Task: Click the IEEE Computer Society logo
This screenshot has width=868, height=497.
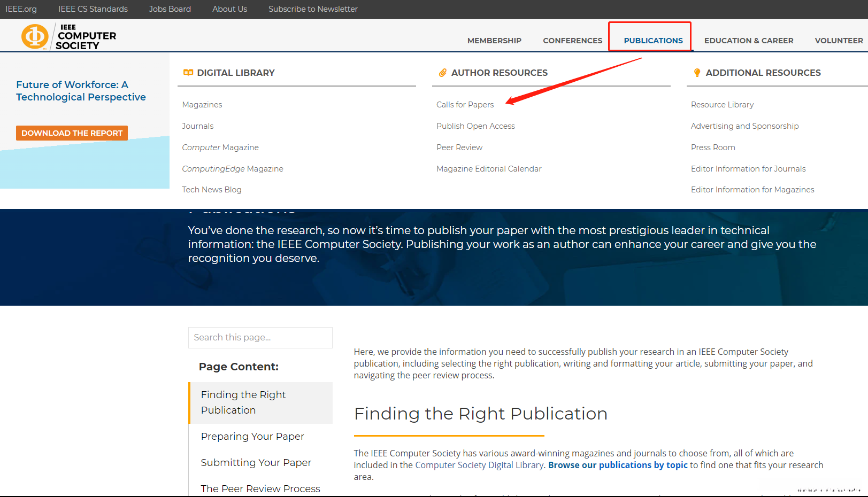Action: pyautogui.click(x=68, y=36)
